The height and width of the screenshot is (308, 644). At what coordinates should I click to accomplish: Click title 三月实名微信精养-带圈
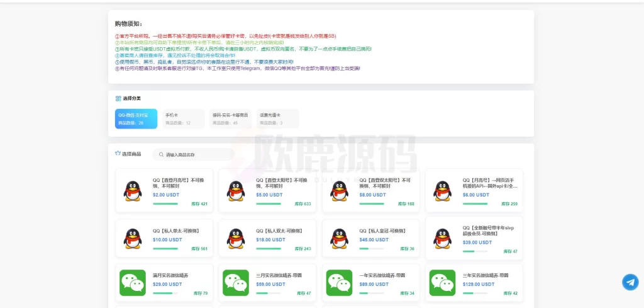click(x=279, y=275)
